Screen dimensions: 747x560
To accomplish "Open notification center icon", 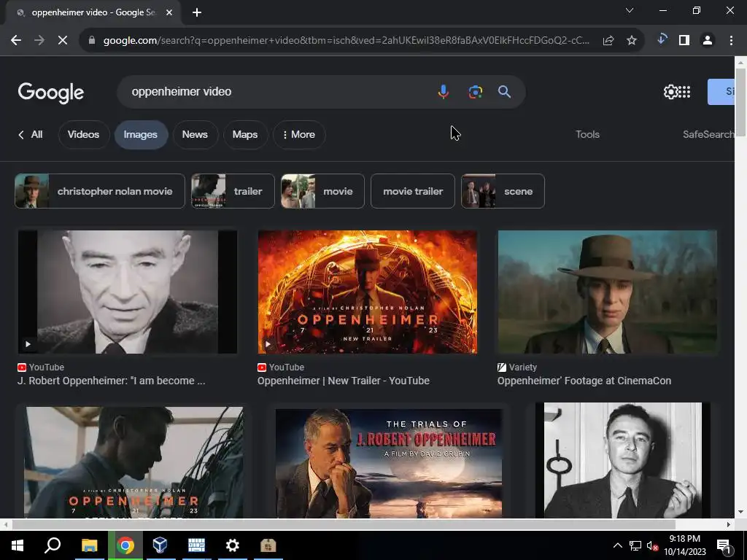I will [724, 545].
